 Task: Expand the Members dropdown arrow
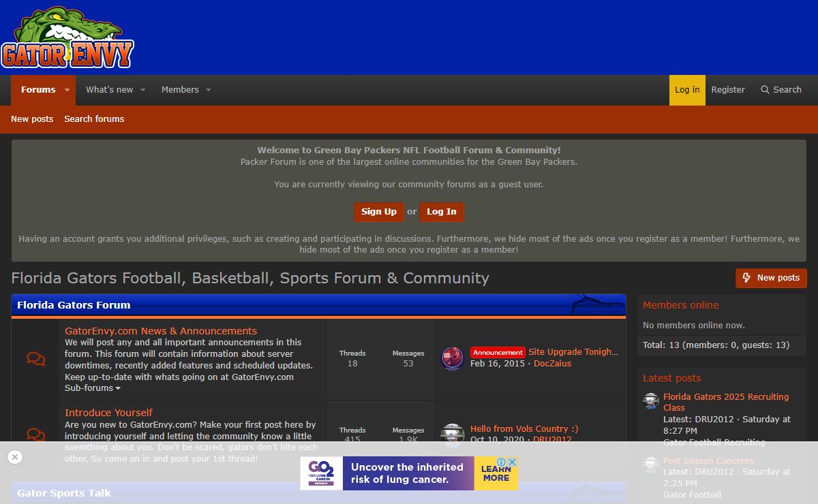coord(208,90)
